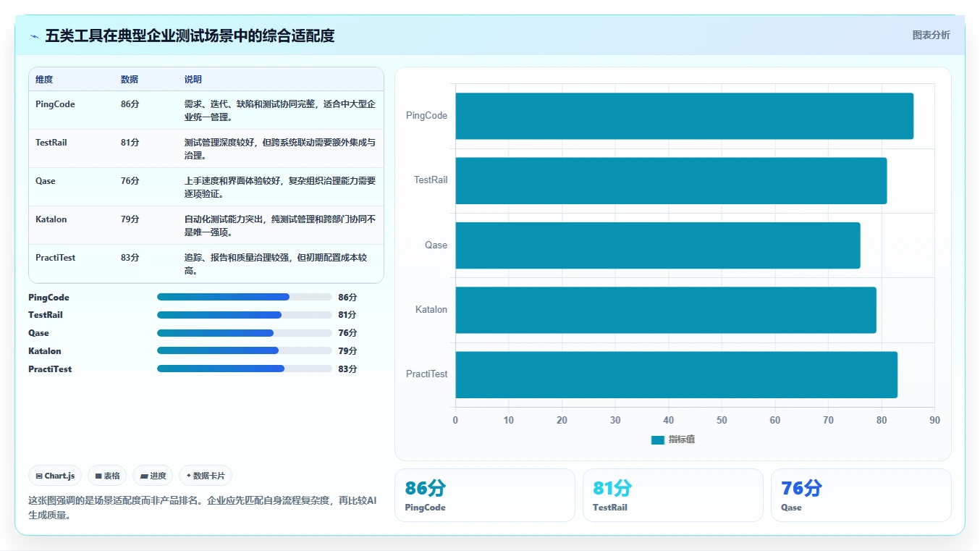980x551 pixels.
Task: Open the 86分 PingCode data card
Action: (x=485, y=495)
